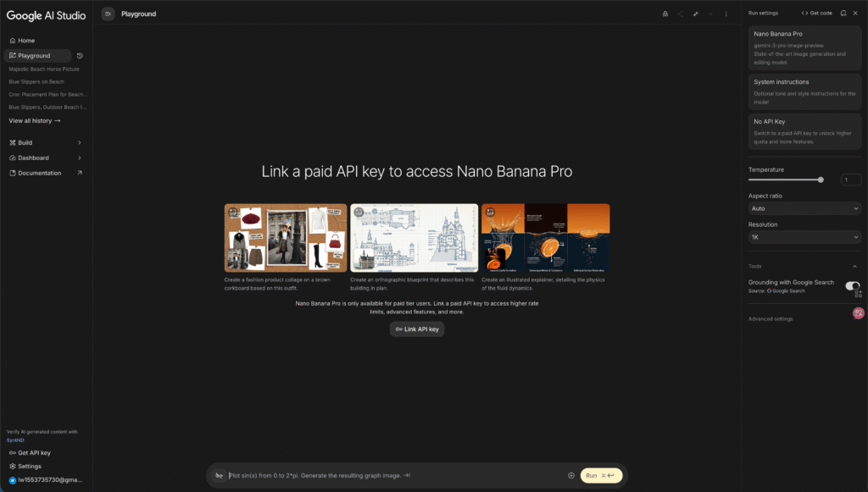
Task: Open the chat history clock icon
Action: coord(80,56)
